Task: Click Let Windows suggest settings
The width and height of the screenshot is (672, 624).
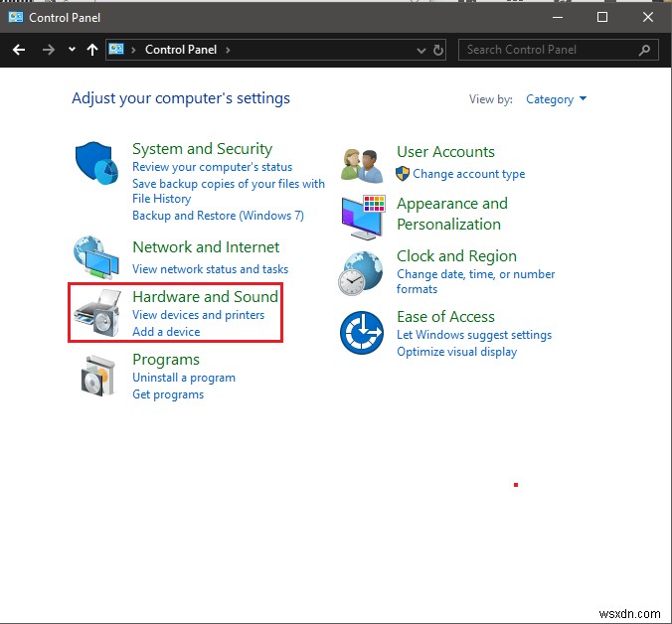Action: (x=474, y=335)
